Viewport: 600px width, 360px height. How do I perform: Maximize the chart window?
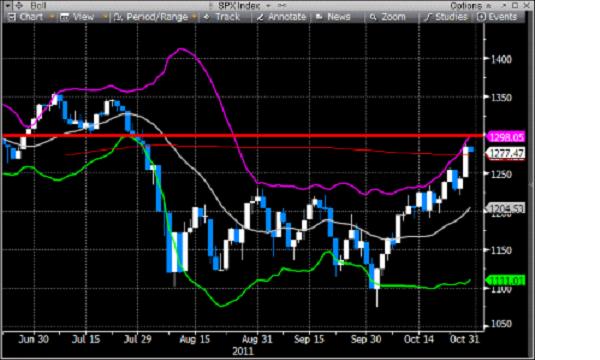(515, 5)
